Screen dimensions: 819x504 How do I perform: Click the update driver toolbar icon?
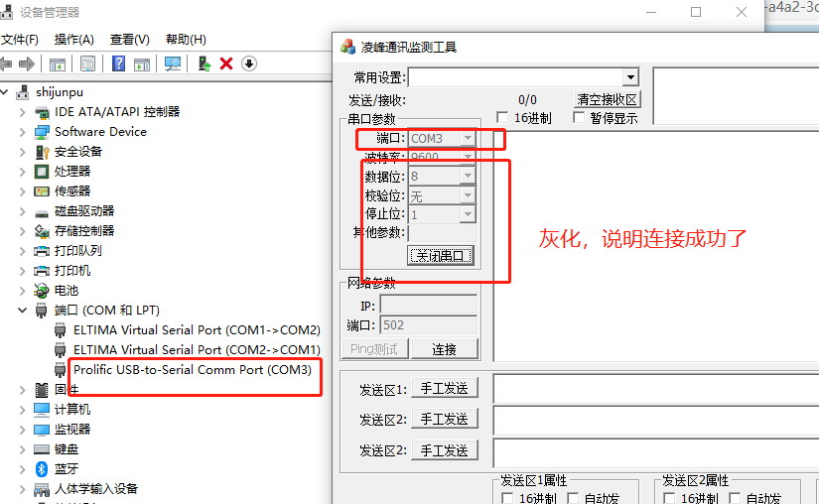pos(205,63)
